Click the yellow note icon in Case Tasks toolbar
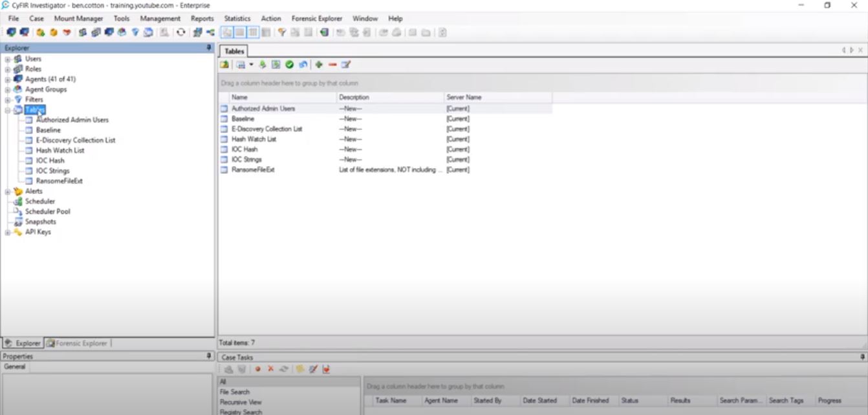 300,369
